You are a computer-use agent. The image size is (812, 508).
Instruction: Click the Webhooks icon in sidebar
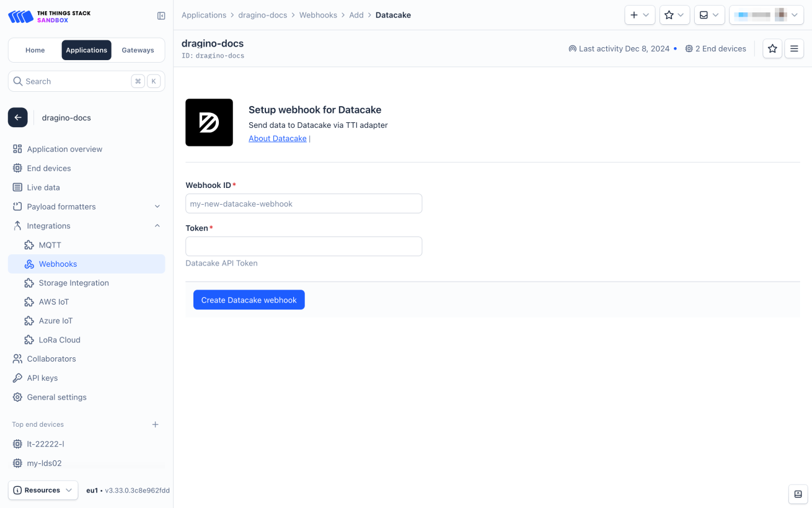coord(29,264)
